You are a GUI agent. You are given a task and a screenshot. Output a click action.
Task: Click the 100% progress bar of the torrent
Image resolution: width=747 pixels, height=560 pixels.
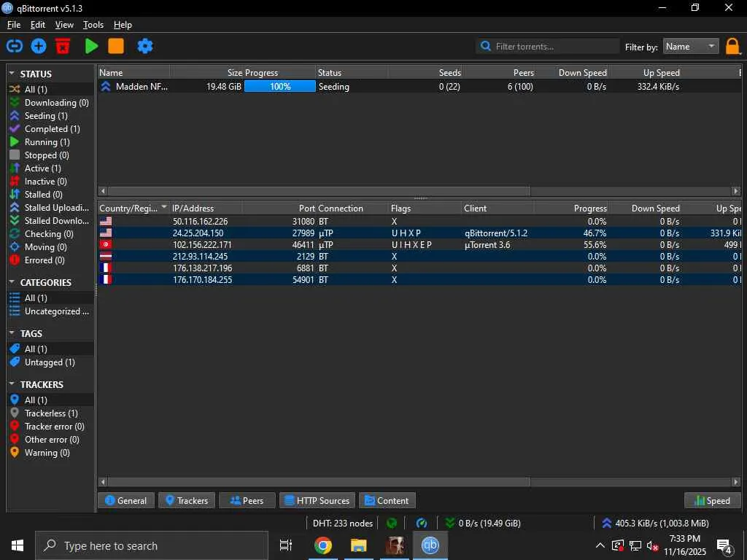click(x=279, y=86)
